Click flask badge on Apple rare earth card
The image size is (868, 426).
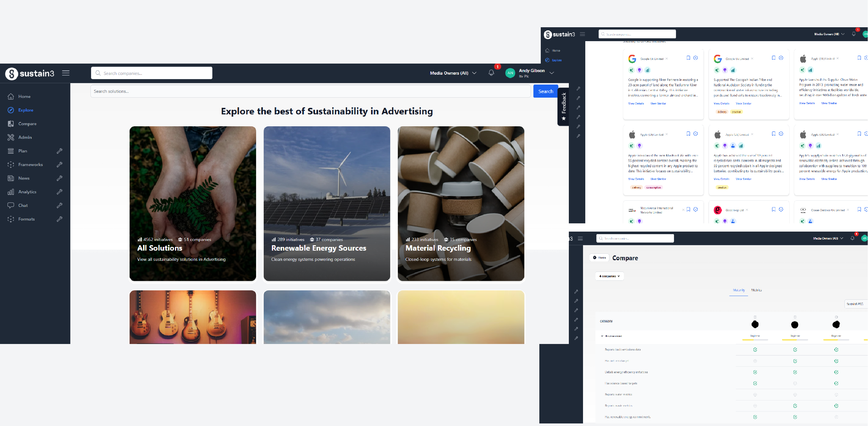click(x=733, y=146)
